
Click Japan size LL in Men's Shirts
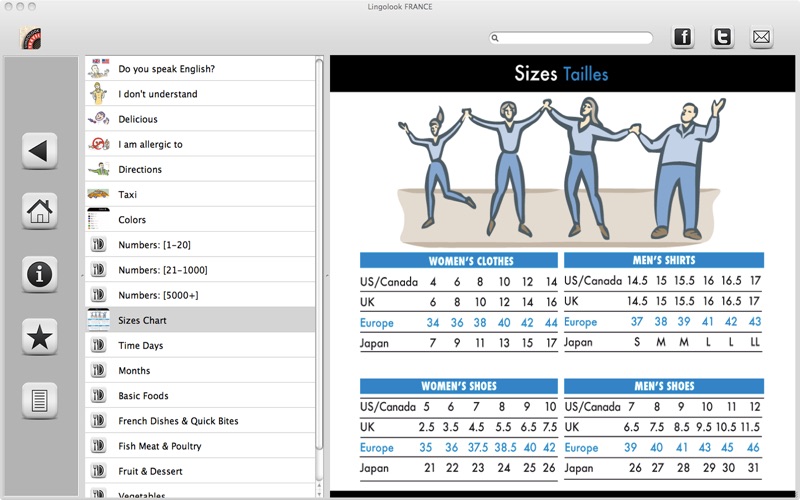point(755,342)
